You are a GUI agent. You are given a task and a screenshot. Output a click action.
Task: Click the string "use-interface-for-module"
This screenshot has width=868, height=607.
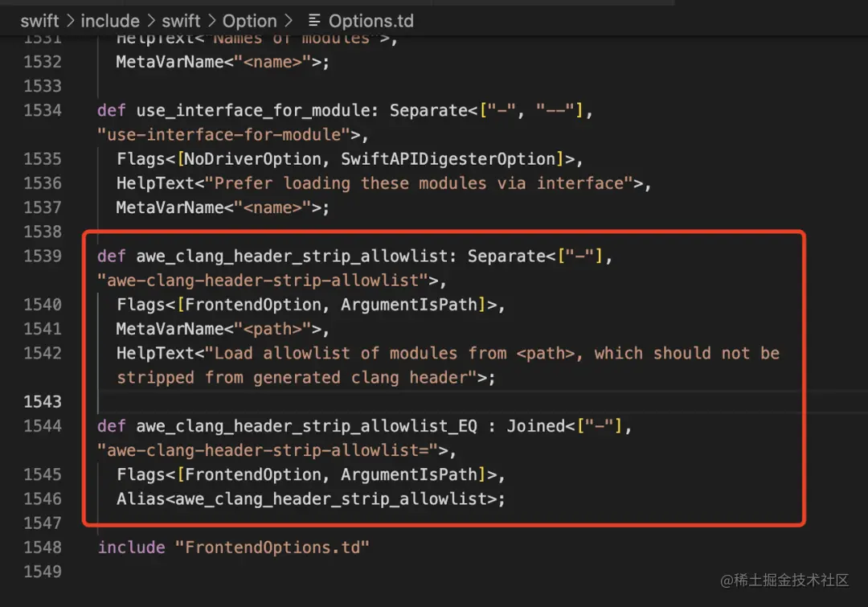tap(224, 134)
